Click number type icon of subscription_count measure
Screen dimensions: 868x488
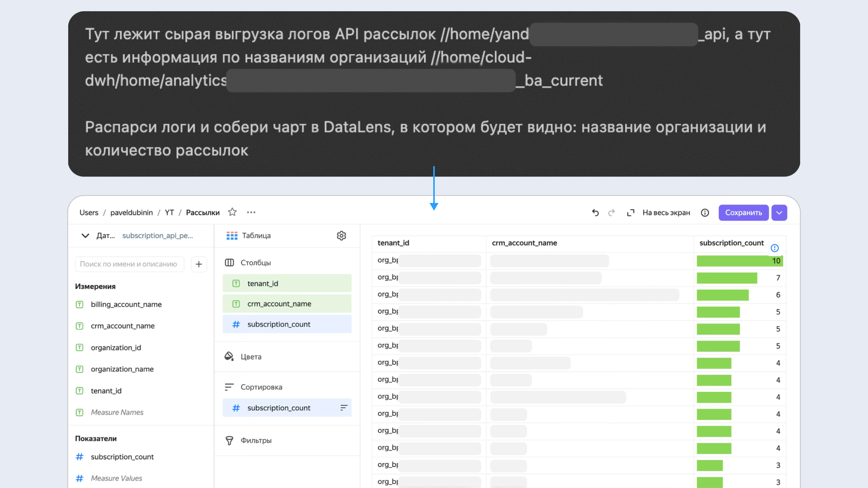79,457
